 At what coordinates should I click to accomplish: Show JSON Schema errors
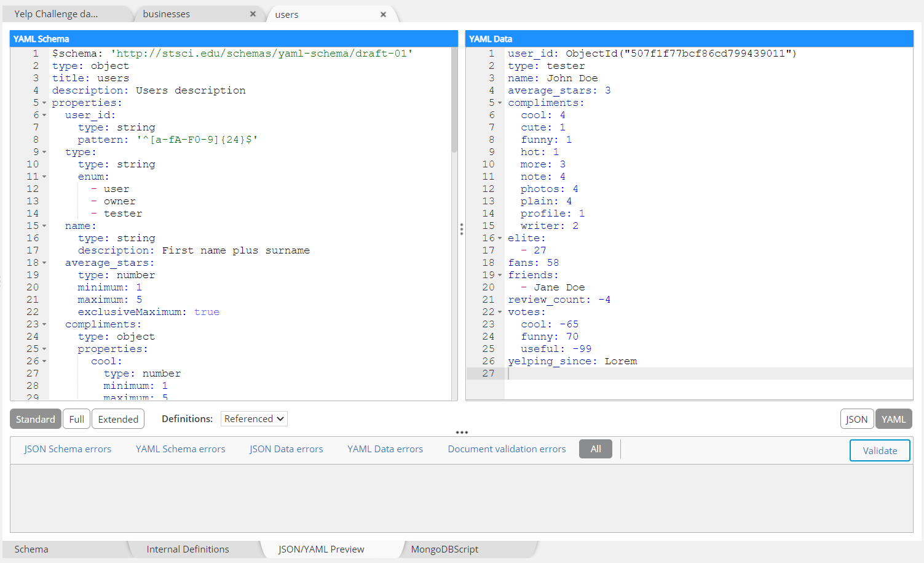pos(68,449)
